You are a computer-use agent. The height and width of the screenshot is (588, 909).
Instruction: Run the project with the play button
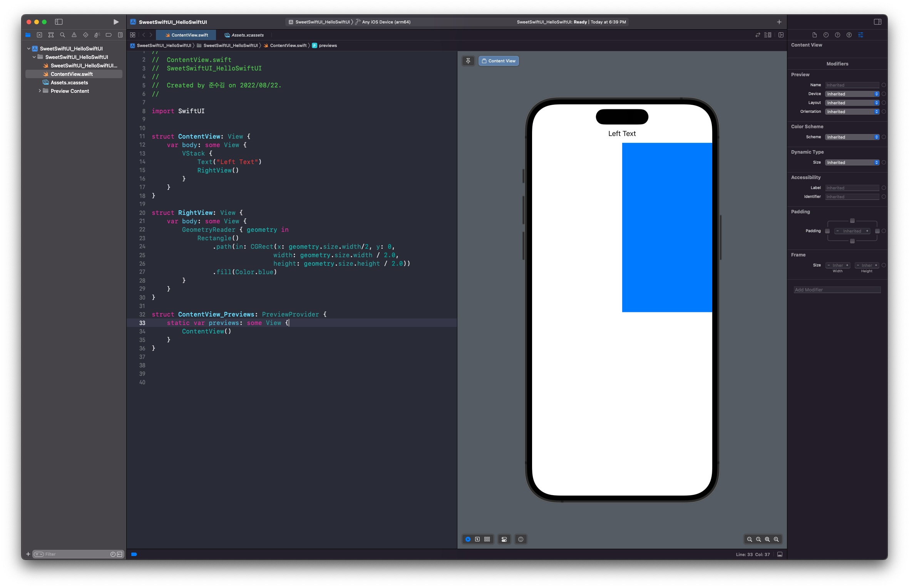[x=116, y=22]
